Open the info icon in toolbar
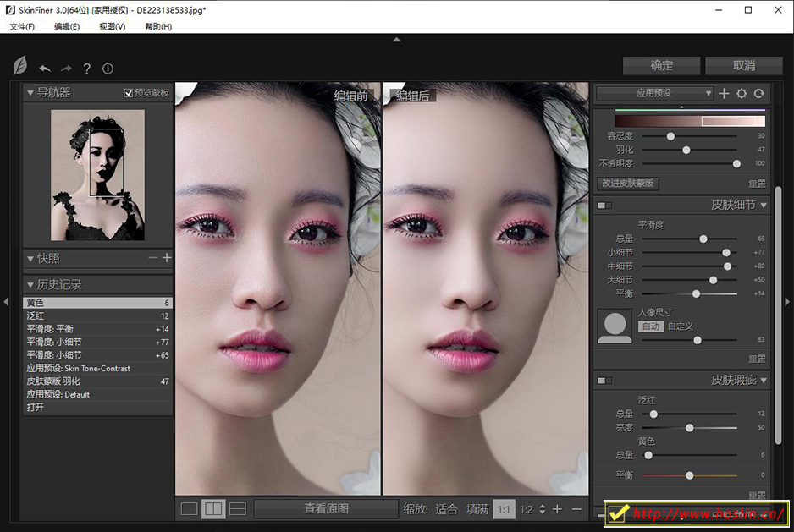Viewport: 794px width, 532px height. (x=108, y=69)
